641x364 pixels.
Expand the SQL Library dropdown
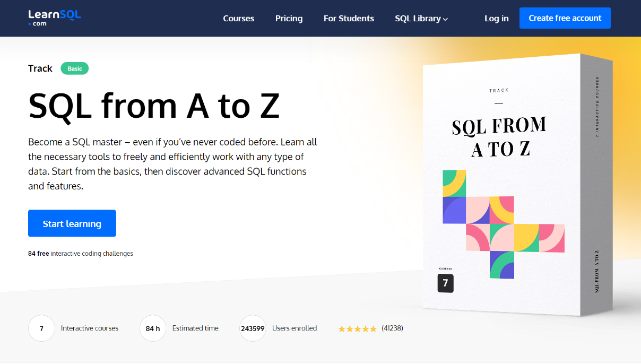tap(421, 18)
